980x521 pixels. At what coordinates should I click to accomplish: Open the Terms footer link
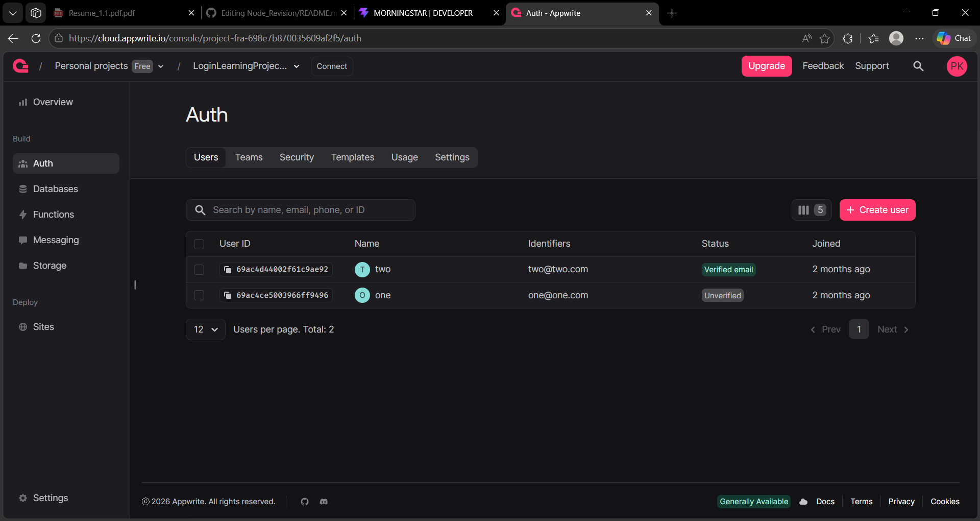[862, 502]
